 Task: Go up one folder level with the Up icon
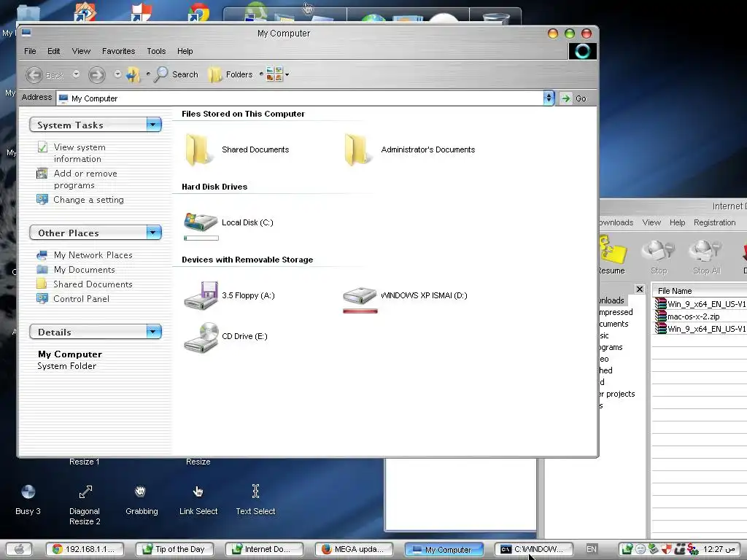(x=134, y=74)
